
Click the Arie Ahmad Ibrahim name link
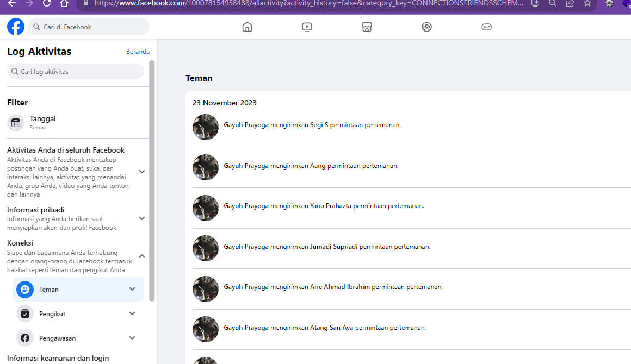(339, 287)
